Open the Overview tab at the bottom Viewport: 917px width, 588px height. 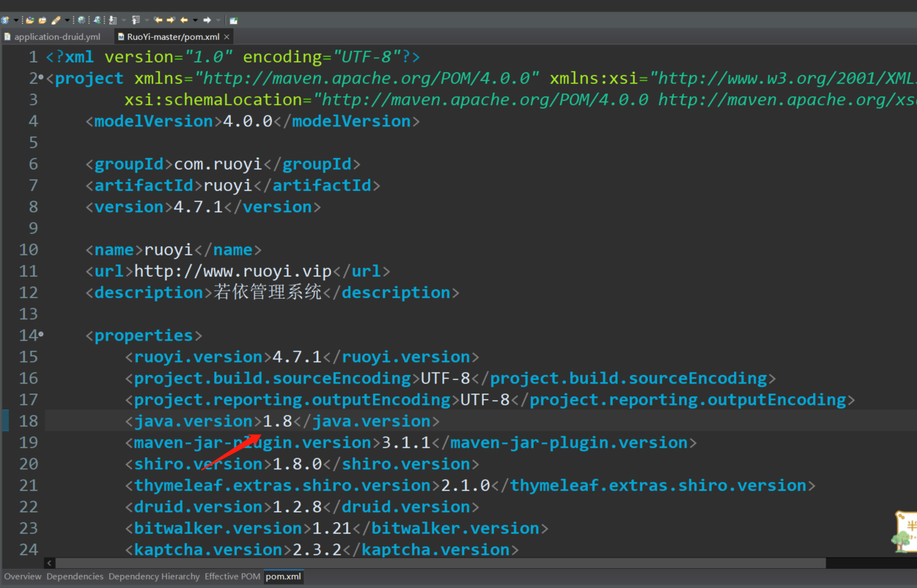tap(23, 576)
